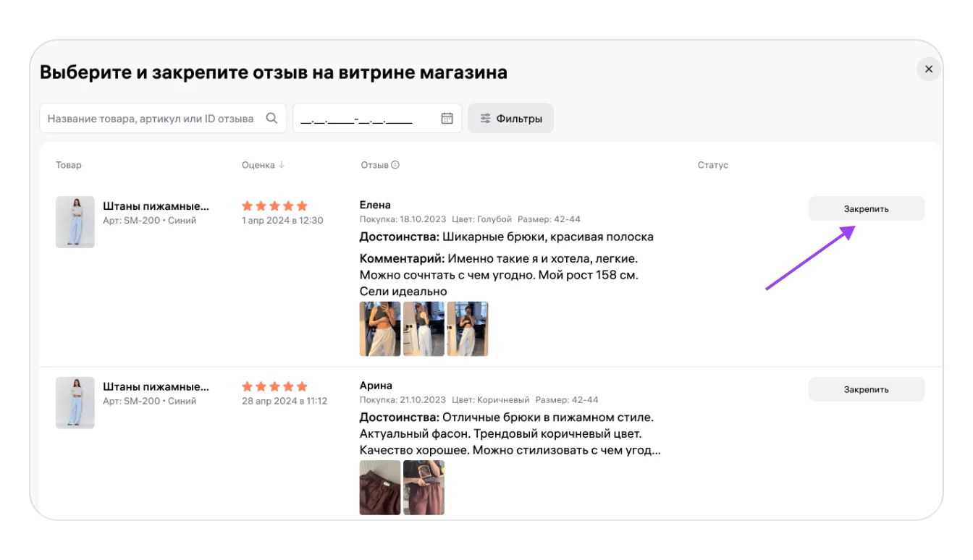Screen dimensions: 973x560
Task: Click the Оценка column header
Action: (258, 165)
